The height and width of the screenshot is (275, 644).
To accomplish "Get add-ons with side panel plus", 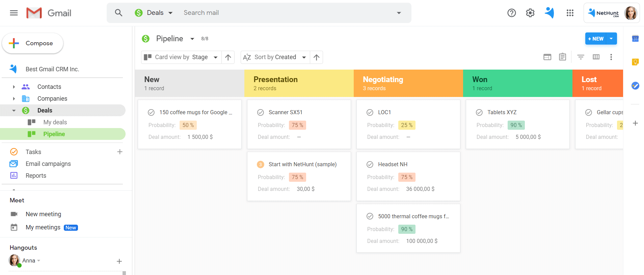I will coord(635,123).
